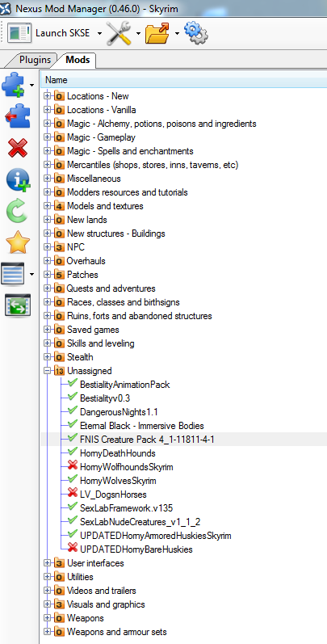Viewport: 327px width, 644px height.
Task: Select New structures - Buildings category
Action: (x=116, y=234)
